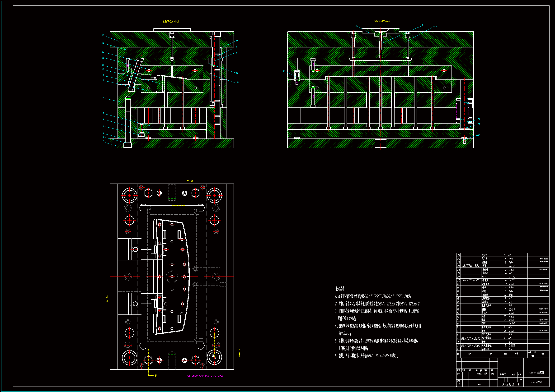The width and height of the screenshot is (555, 392).
Task: Click the parts list row 27 定位环
Action: point(484,255)
